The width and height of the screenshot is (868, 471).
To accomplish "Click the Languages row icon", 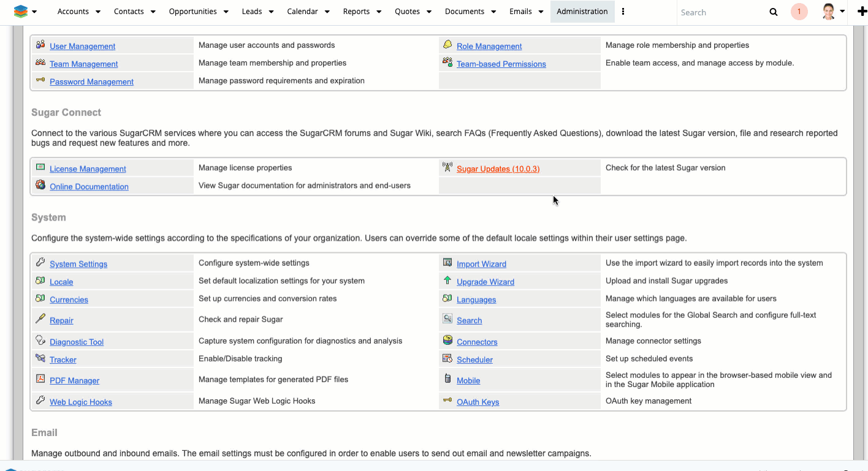I will (x=447, y=298).
